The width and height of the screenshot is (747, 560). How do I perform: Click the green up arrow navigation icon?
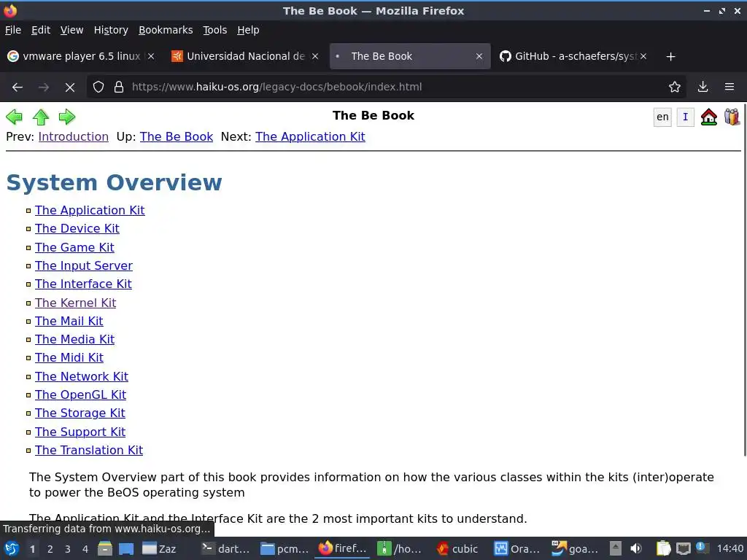pos(41,117)
